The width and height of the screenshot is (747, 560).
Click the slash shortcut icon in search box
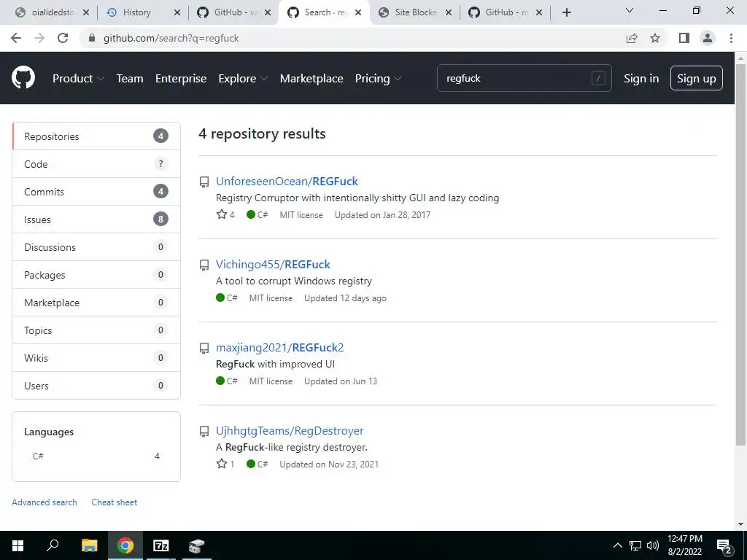click(x=598, y=78)
